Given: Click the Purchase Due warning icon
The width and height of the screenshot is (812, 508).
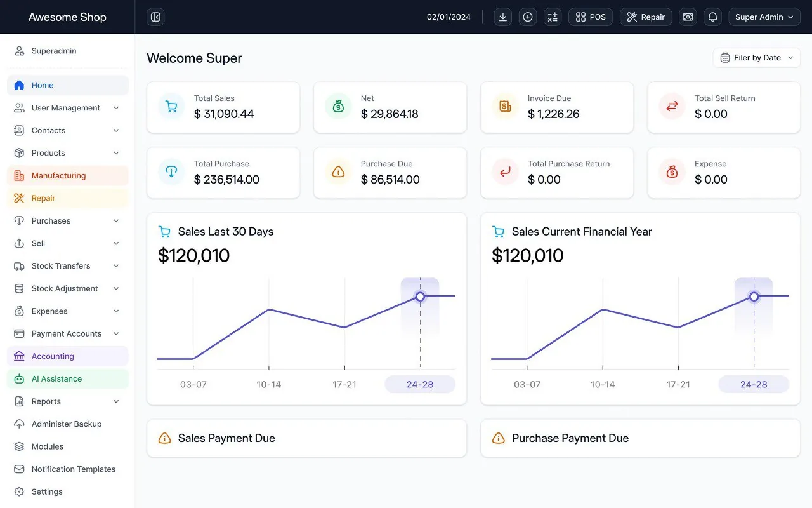Looking at the screenshot, I should (338, 172).
